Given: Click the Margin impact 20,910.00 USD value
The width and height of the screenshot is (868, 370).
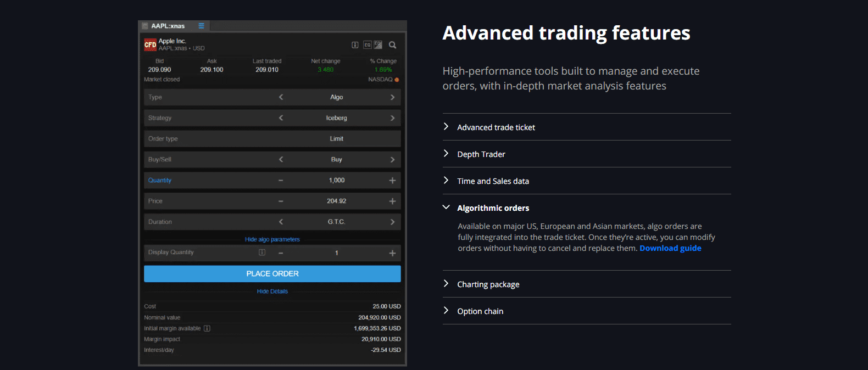Looking at the screenshot, I should pos(381,339).
